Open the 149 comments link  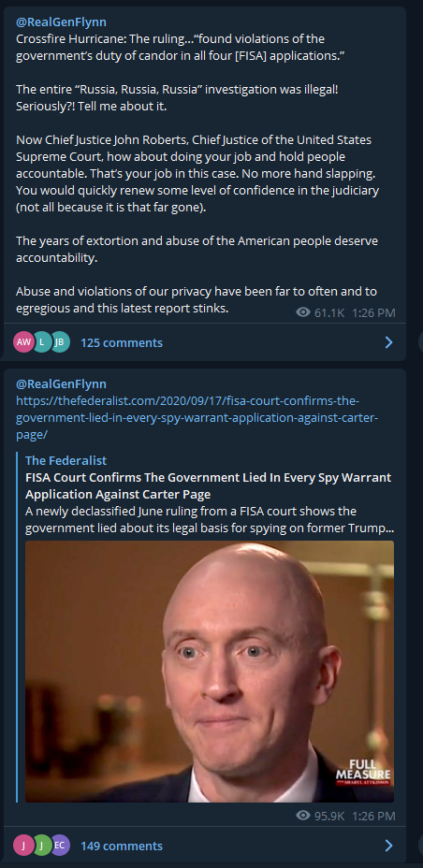pyautogui.click(x=122, y=846)
